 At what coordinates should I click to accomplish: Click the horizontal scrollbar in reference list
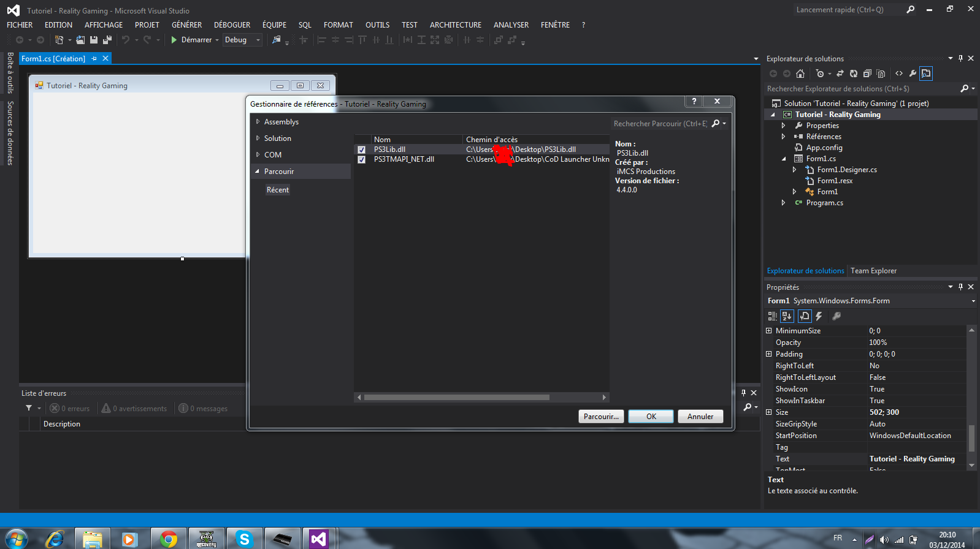(457, 398)
